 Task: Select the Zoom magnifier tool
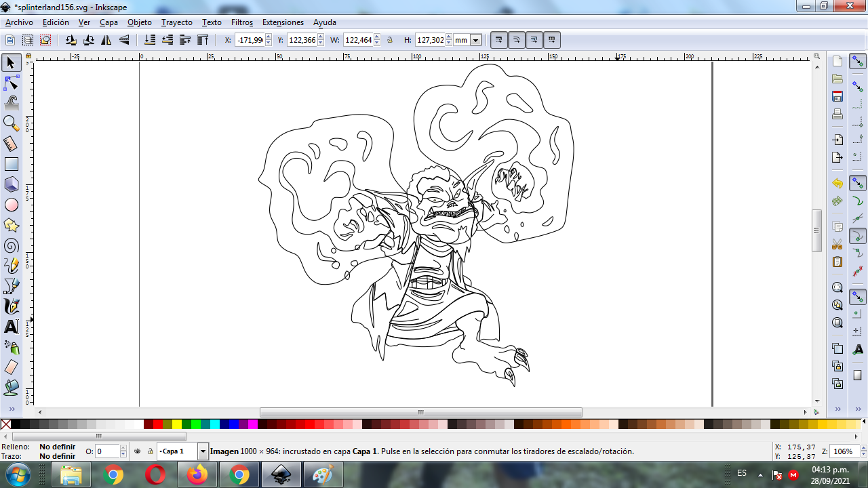pyautogui.click(x=11, y=123)
